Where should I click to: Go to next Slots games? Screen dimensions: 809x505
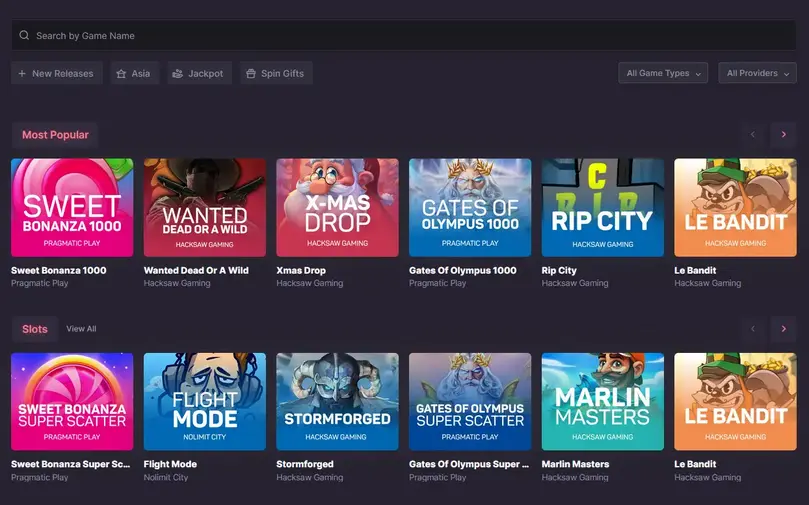tap(784, 329)
